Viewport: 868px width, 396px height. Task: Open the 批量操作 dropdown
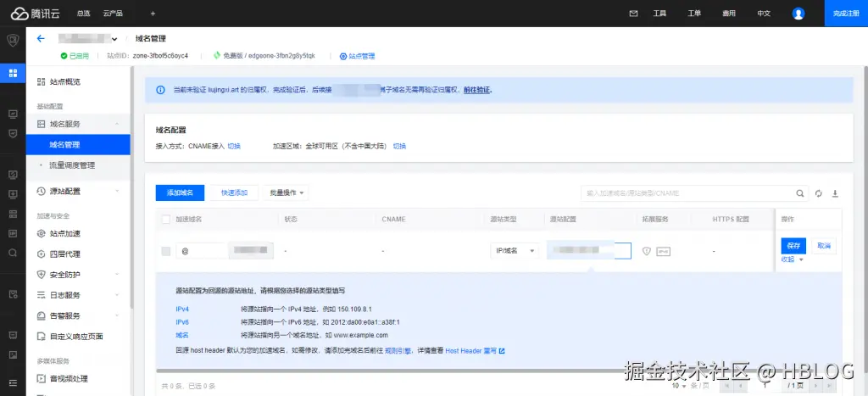(x=286, y=192)
